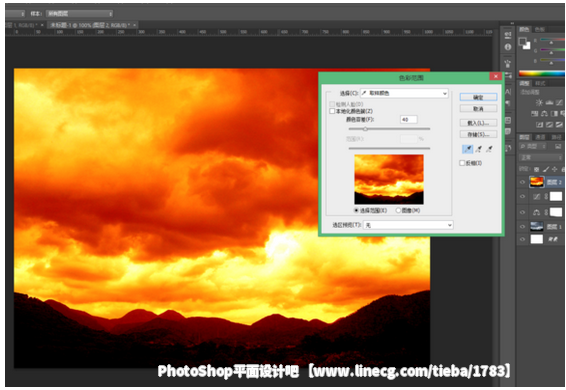Lock image pixels brush icon

(546, 169)
